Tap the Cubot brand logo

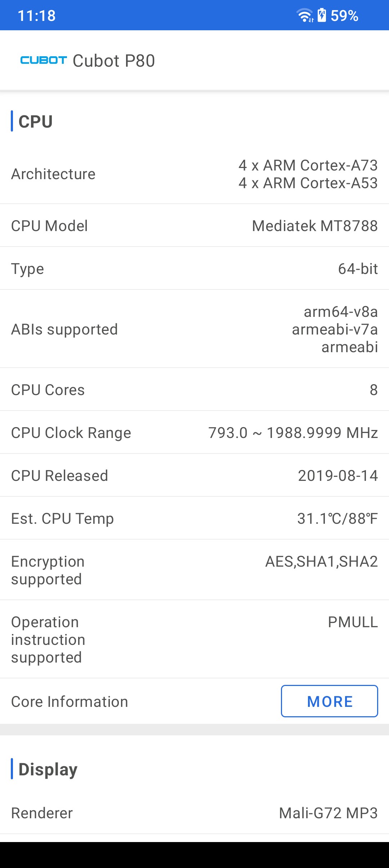[44, 60]
